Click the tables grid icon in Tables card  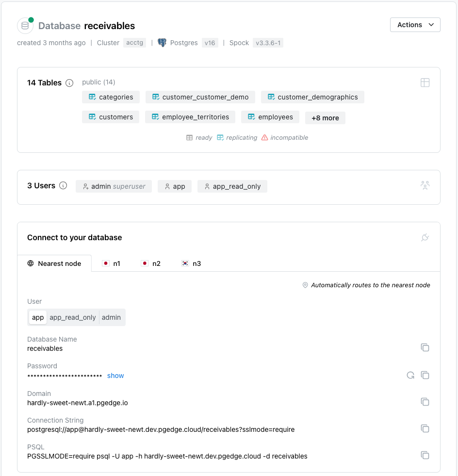point(425,82)
